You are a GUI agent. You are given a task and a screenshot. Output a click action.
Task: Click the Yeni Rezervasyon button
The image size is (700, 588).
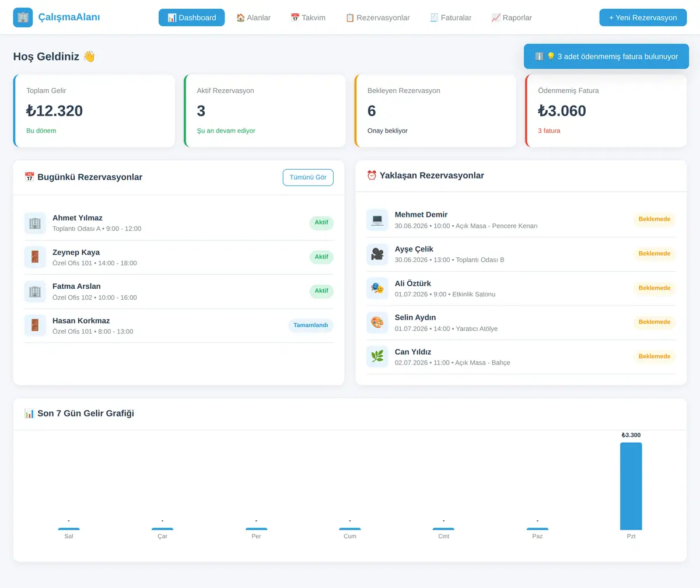coord(643,17)
